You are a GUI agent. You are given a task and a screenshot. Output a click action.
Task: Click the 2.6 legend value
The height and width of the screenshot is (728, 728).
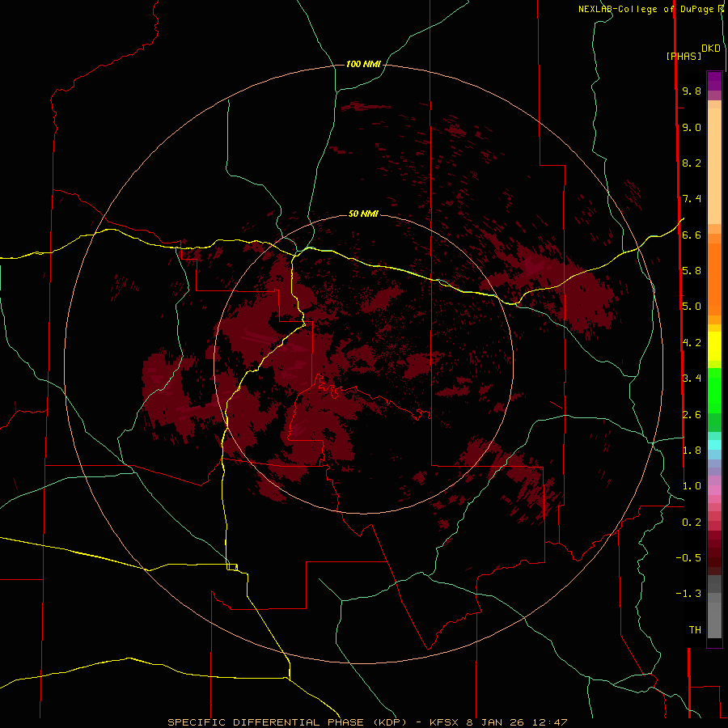[692, 415]
